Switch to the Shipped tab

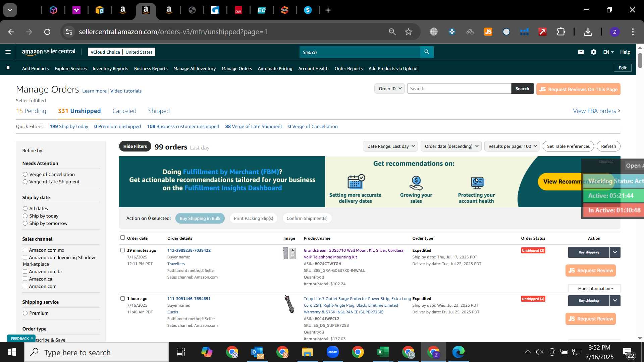point(159,111)
